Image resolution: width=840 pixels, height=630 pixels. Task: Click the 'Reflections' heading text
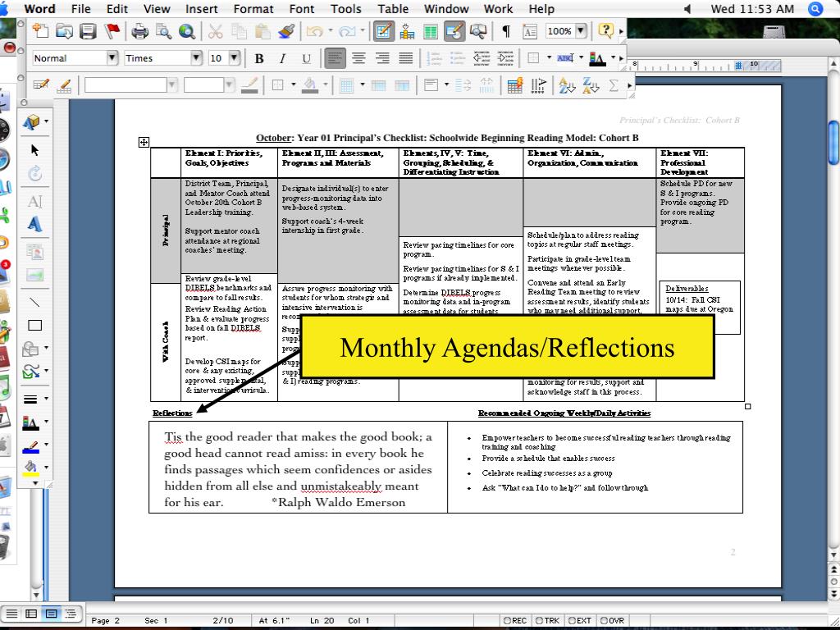tap(172, 413)
